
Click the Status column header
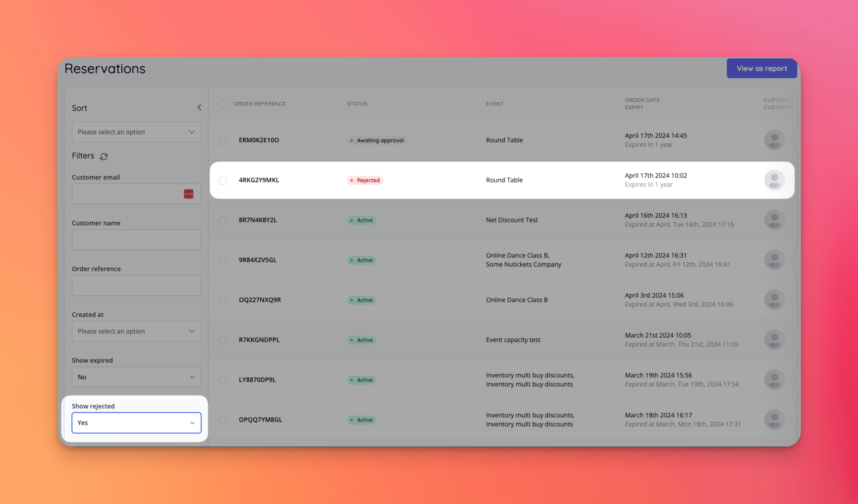357,104
